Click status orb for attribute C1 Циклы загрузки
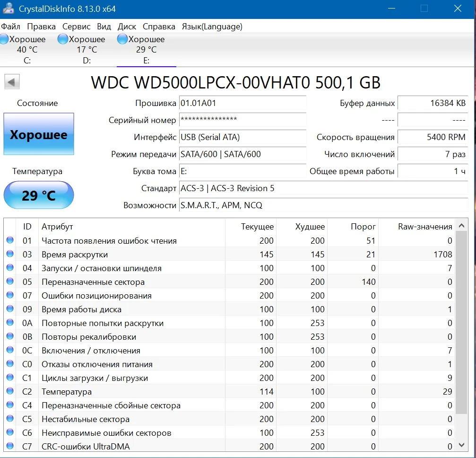Screen dimensions: 476x458 coord(10,377)
